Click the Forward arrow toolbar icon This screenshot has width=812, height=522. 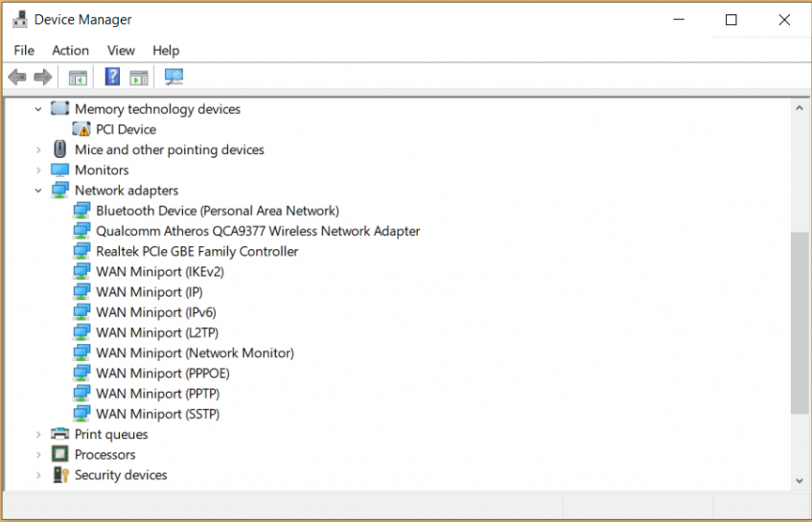[42, 77]
